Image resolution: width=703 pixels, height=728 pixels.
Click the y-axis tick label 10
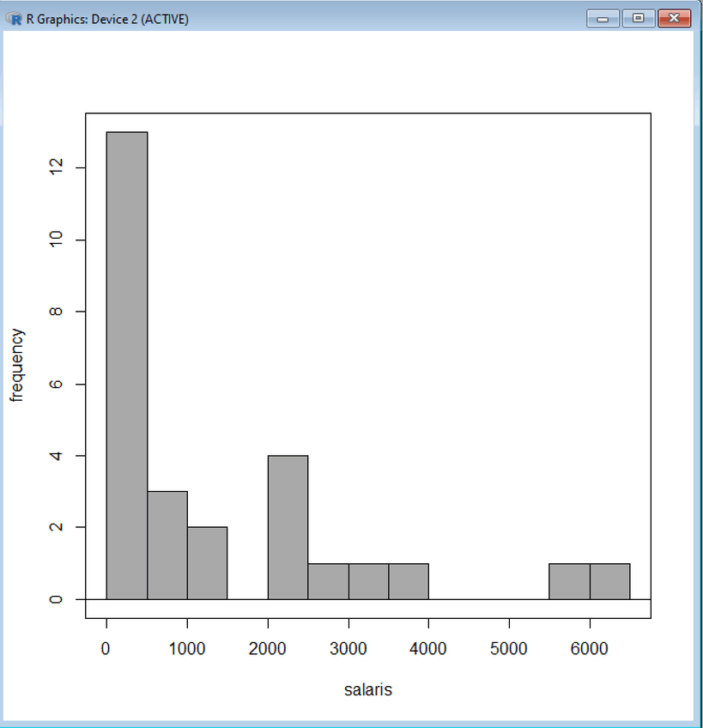pos(56,240)
